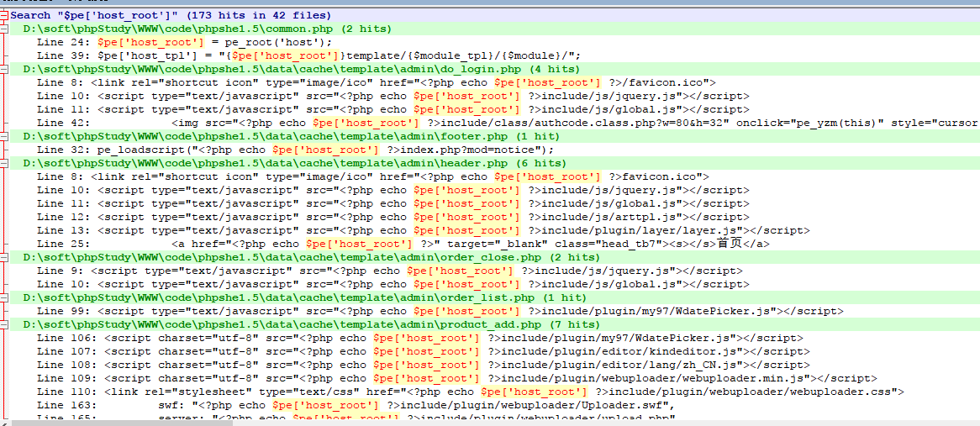Image resolution: width=980 pixels, height=426 pixels.
Task: Select order_list.php (1 hit) file path row
Action: click(x=304, y=298)
